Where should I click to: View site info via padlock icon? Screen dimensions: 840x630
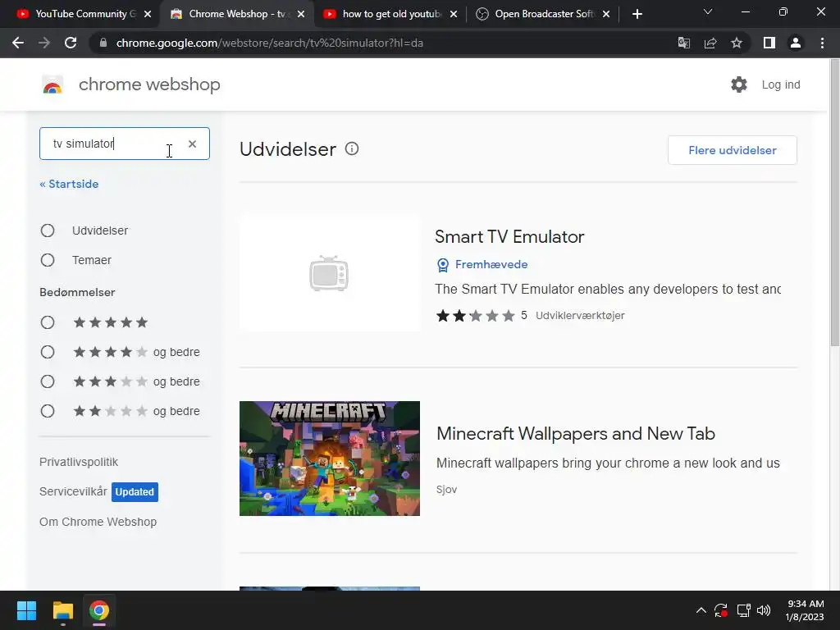[103, 43]
